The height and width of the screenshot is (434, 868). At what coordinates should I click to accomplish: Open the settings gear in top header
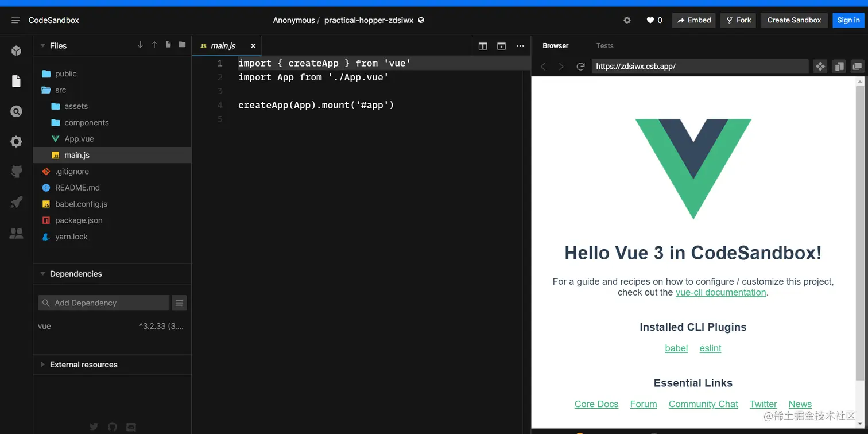(627, 20)
